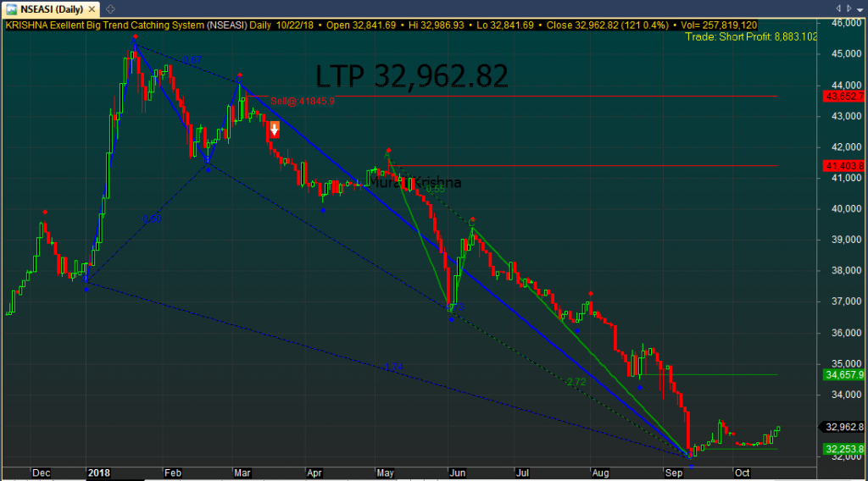The height and width of the screenshot is (481, 868).
Task: Click the 1.34 ratio label on dashed line
Action: pyautogui.click(x=393, y=367)
